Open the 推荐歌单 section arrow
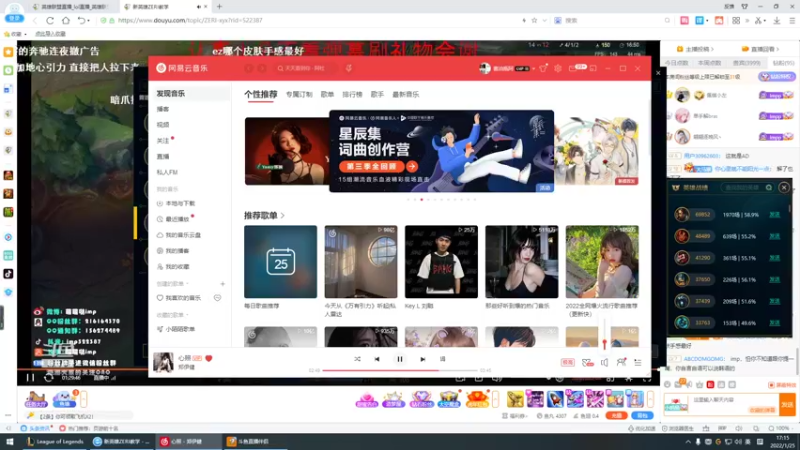800x450 pixels. [x=283, y=216]
